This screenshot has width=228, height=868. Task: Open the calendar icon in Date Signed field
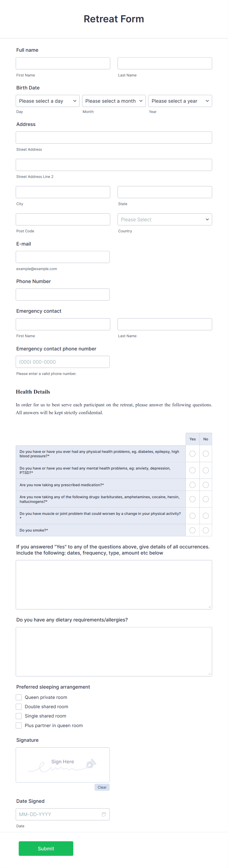104,814
